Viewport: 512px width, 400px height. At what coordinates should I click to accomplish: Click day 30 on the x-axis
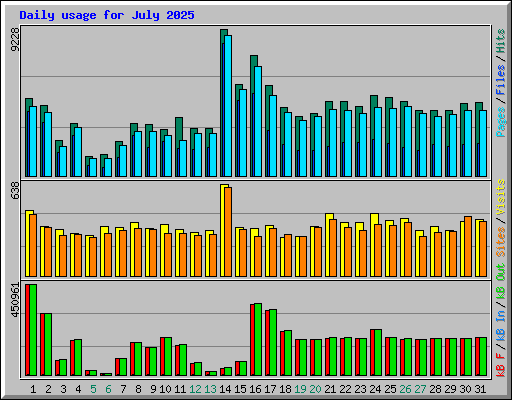(465, 389)
